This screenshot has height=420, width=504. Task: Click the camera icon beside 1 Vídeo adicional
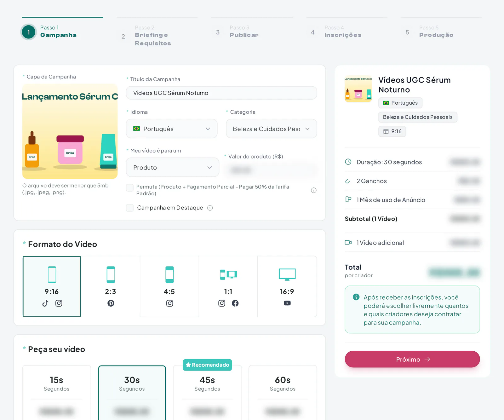pyautogui.click(x=348, y=242)
